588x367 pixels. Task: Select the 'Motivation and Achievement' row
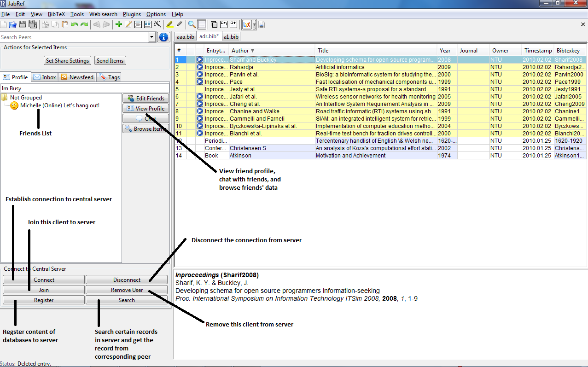[x=380, y=156]
